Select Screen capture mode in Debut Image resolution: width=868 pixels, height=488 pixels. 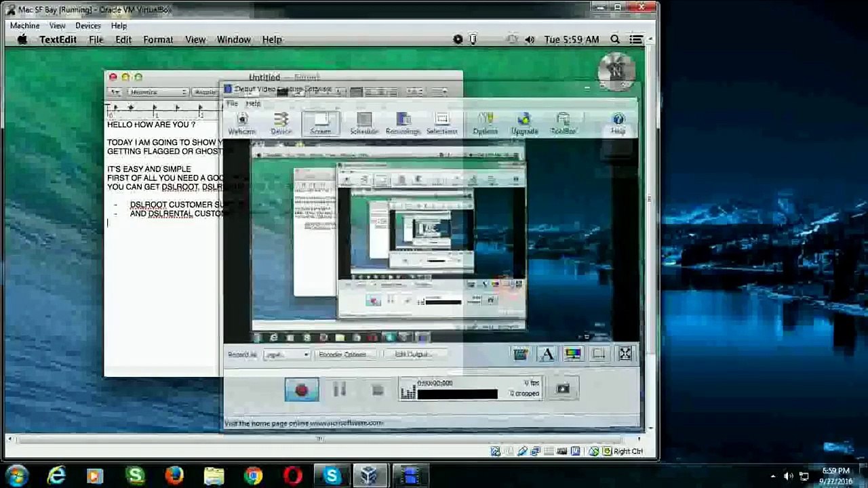click(321, 123)
